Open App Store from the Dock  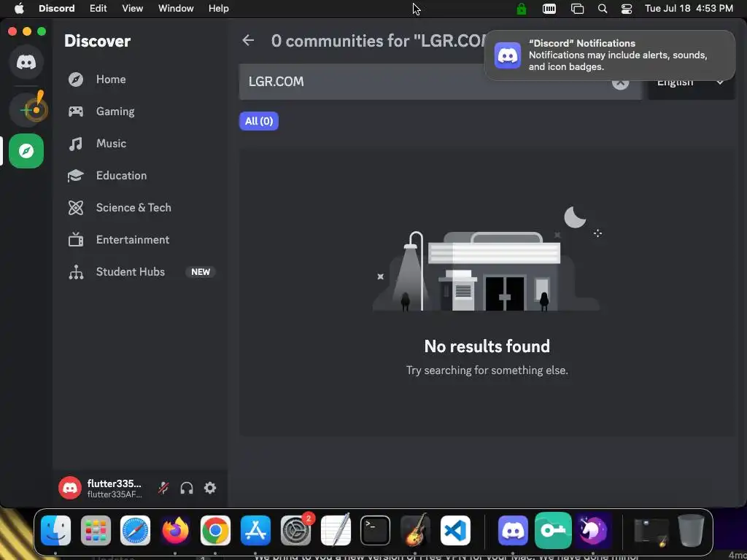[255, 531]
